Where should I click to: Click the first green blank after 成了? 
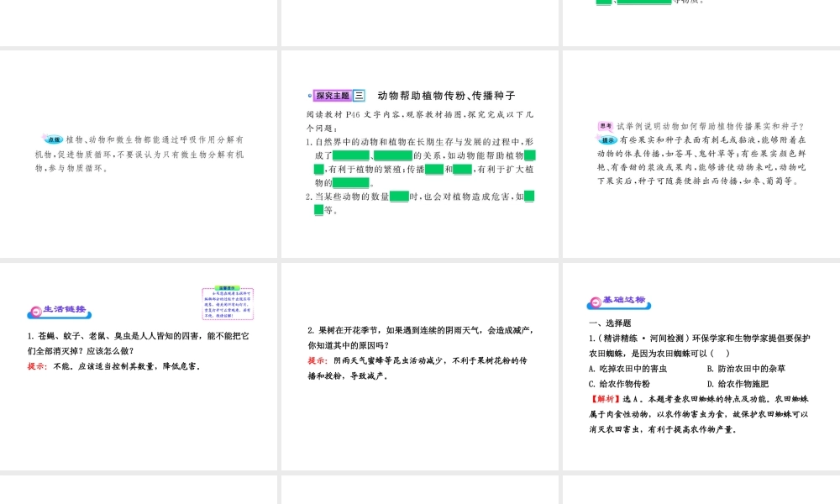coord(351,155)
